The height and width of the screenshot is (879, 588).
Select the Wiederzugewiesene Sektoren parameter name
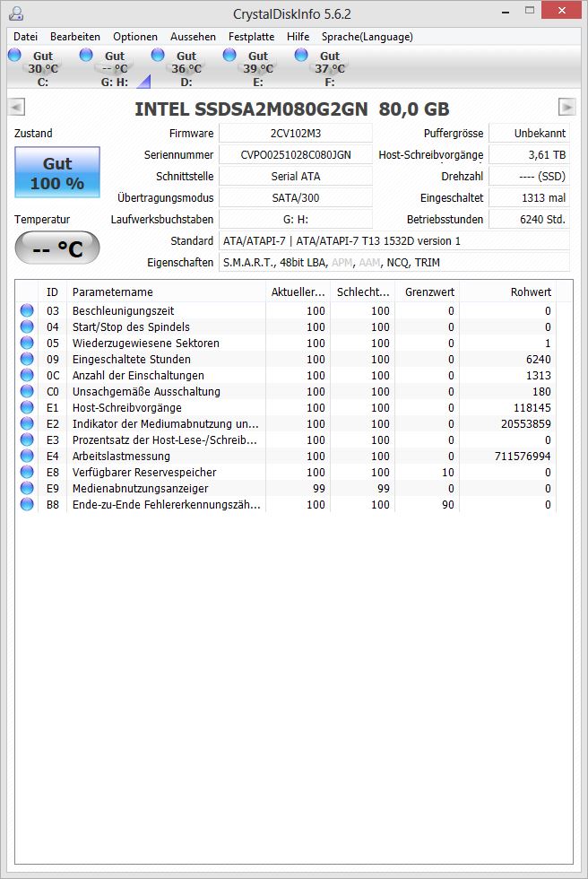[145, 343]
